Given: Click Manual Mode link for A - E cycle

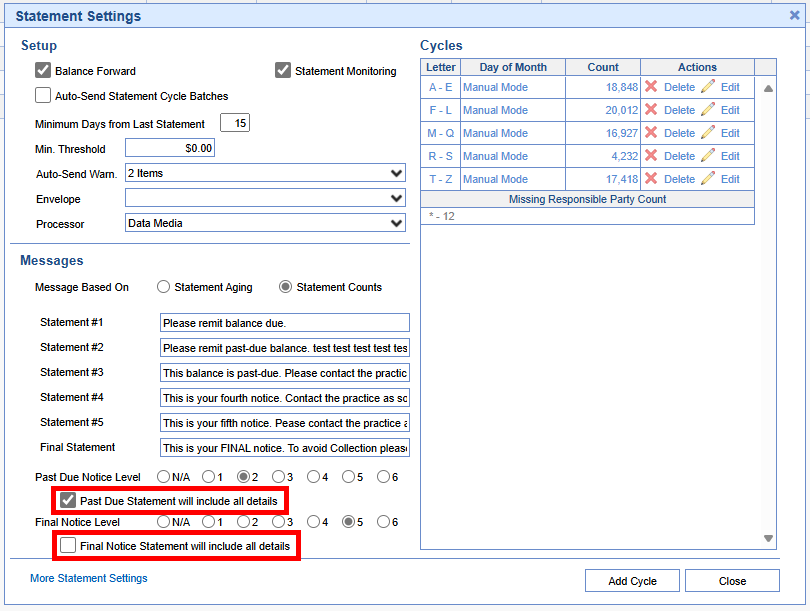Looking at the screenshot, I should [495, 87].
